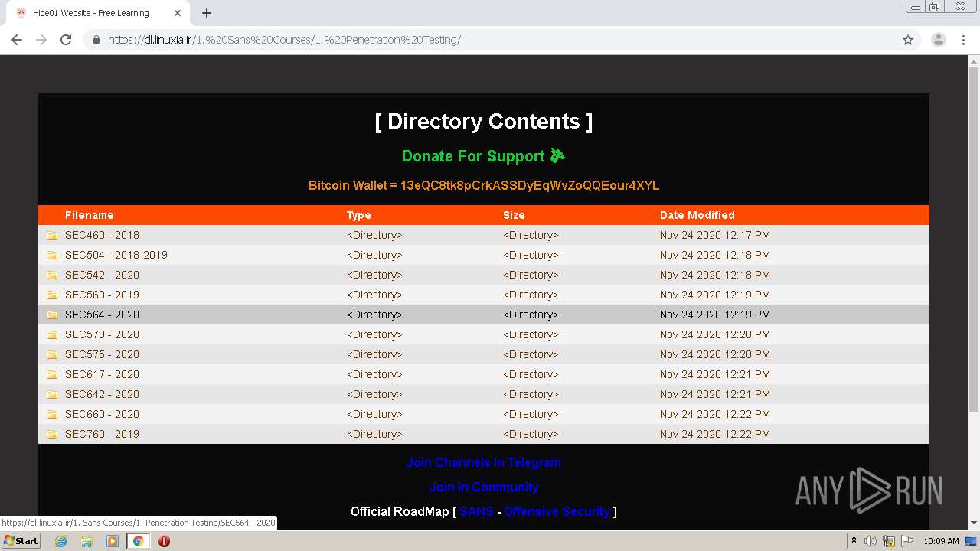Bookmark this page with the star icon
Image resolution: width=980 pixels, height=551 pixels.
[908, 40]
